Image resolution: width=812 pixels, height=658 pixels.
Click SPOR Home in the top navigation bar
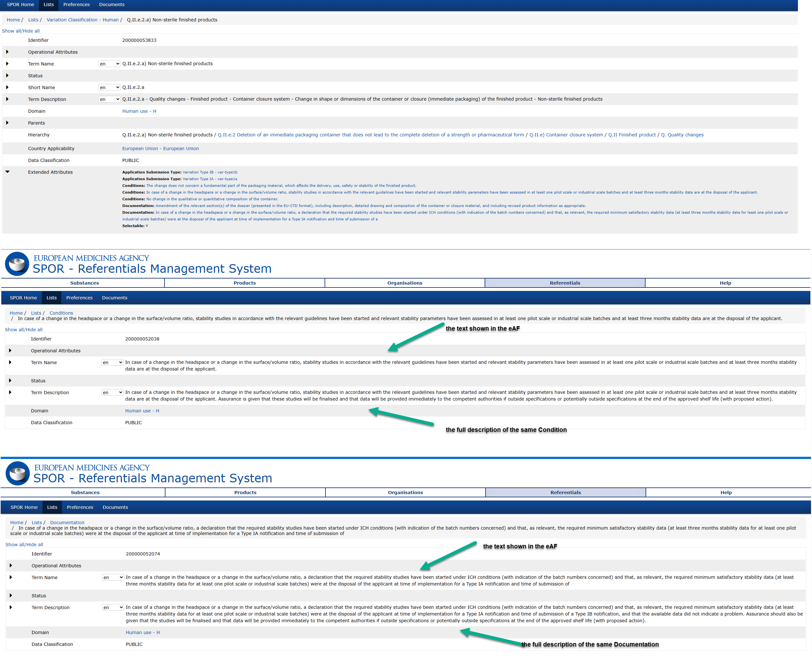click(x=20, y=4)
